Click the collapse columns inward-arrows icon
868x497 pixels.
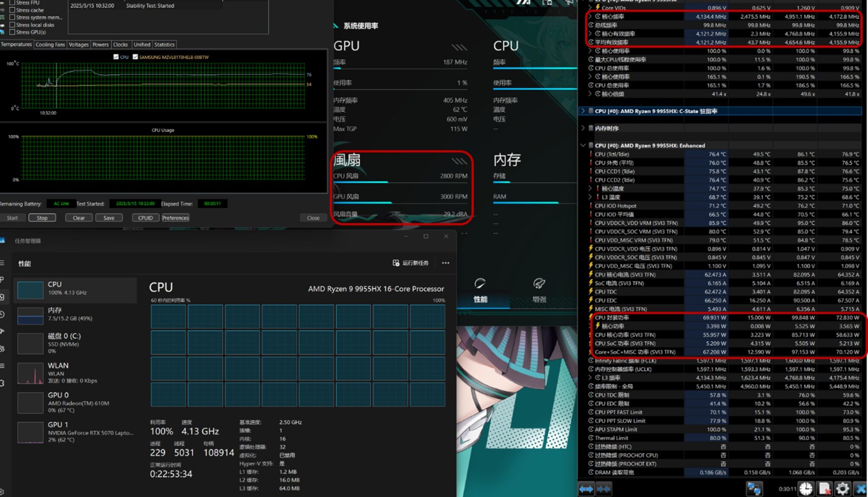point(604,489)
